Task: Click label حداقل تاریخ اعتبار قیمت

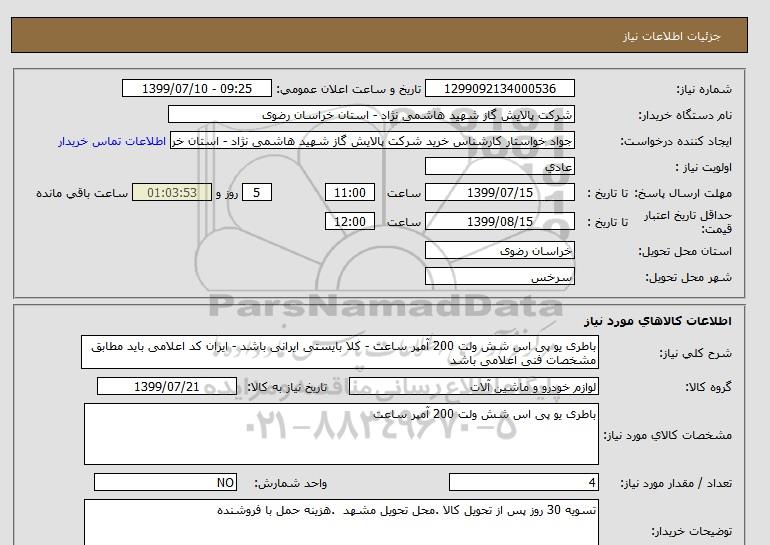Action: click(x=688, y=222)
